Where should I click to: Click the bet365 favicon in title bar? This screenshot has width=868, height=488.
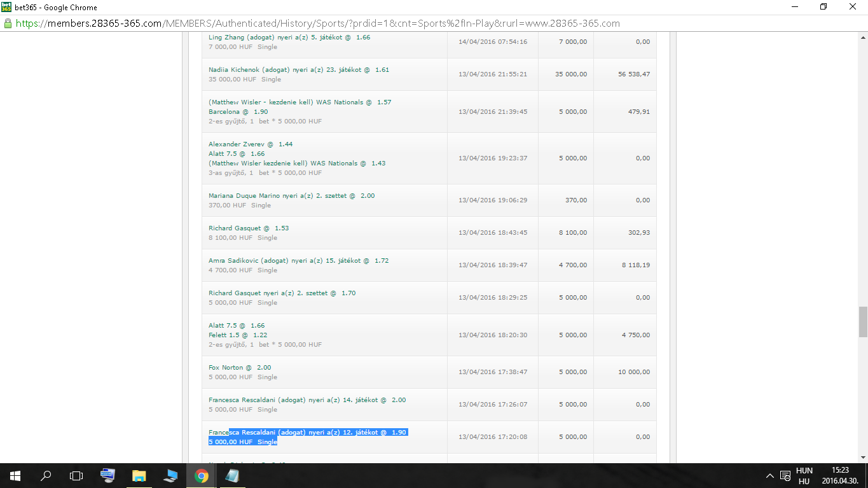[6, 7]
